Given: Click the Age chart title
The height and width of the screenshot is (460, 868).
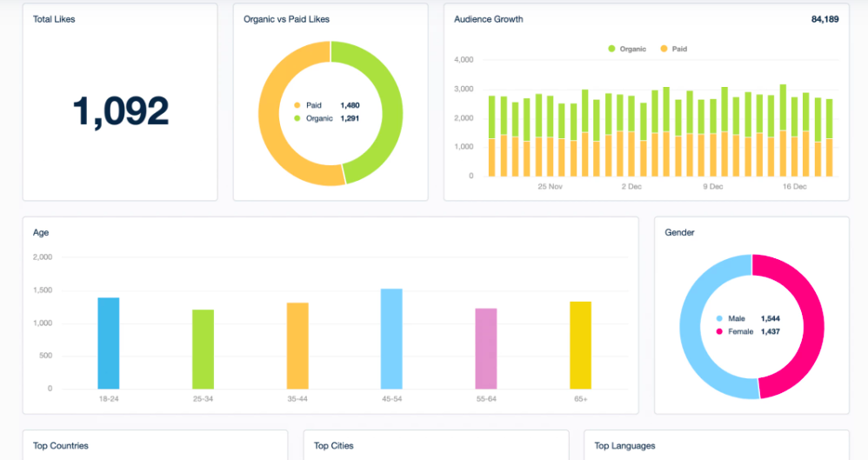Looking at the screenshot, I should 41,232.
